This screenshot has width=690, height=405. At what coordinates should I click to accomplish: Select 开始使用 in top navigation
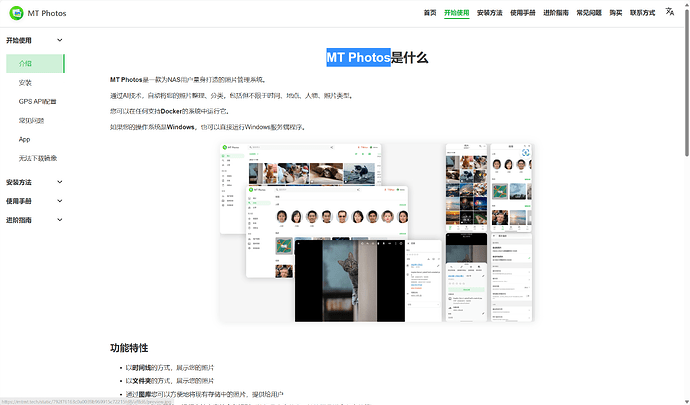click(x=456, y=13)
